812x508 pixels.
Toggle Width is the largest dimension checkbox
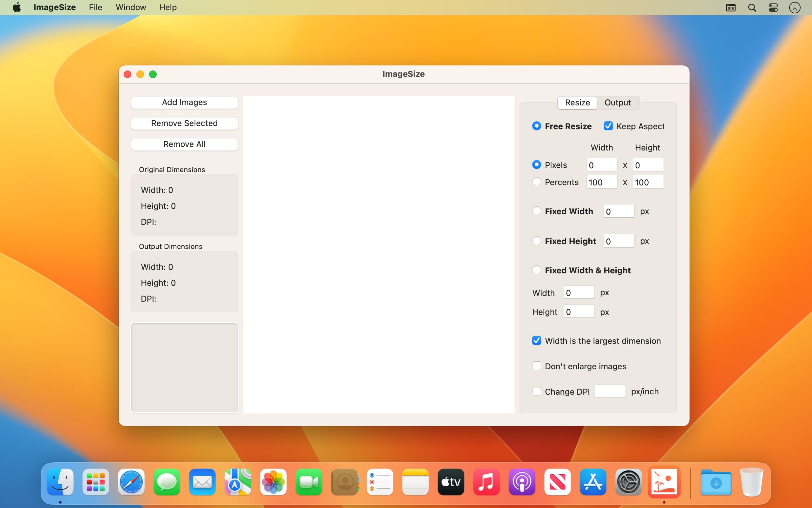[537, 341]
